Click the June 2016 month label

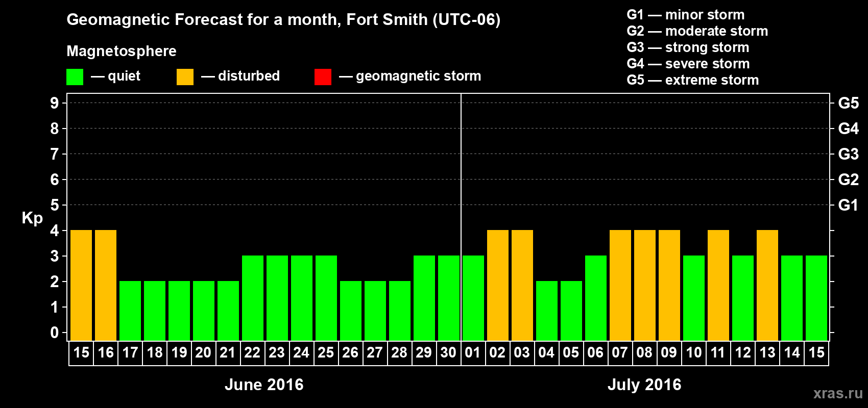264,385
